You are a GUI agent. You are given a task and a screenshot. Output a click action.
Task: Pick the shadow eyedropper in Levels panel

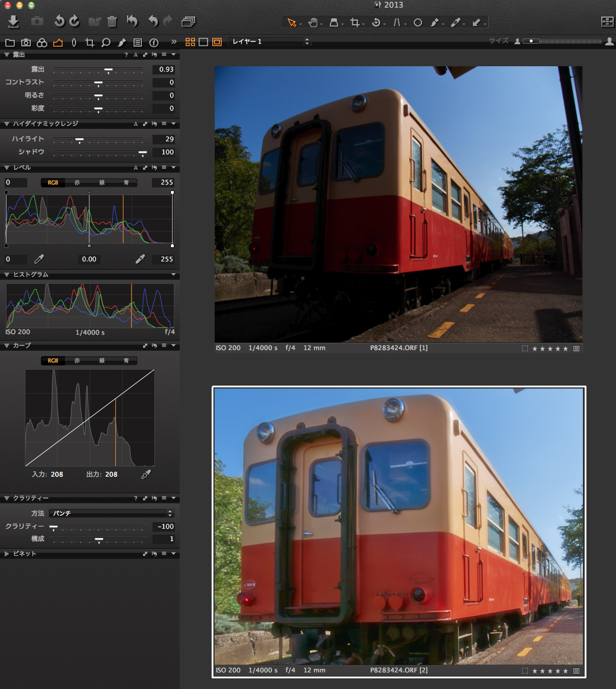coord(38,259)
